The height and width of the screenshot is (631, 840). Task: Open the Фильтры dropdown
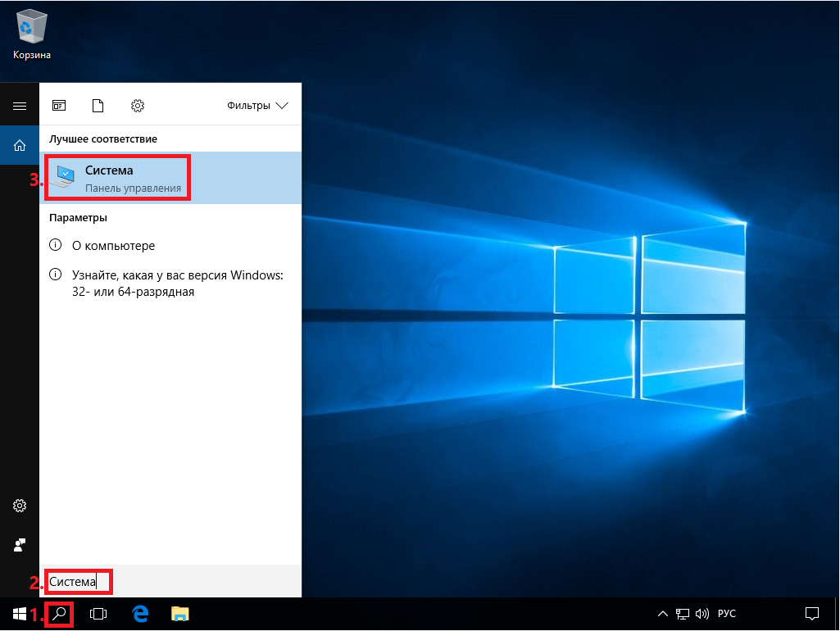point(258,106)
